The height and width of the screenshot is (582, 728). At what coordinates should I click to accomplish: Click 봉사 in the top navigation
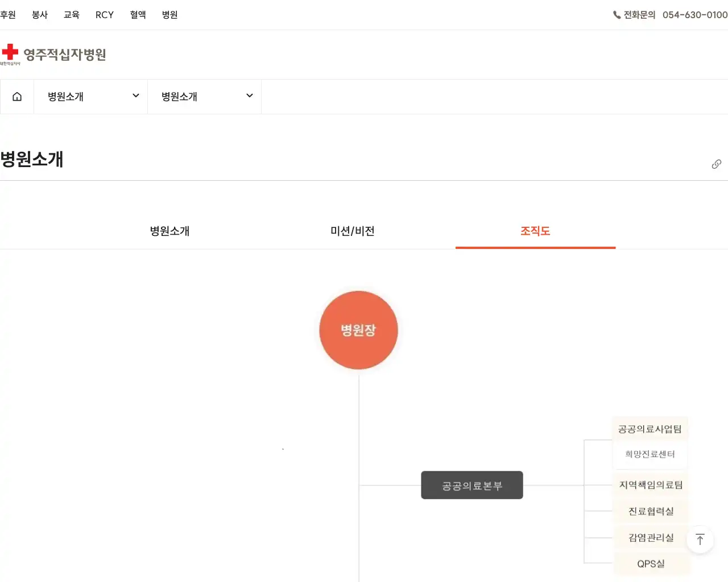click(39, 15)
